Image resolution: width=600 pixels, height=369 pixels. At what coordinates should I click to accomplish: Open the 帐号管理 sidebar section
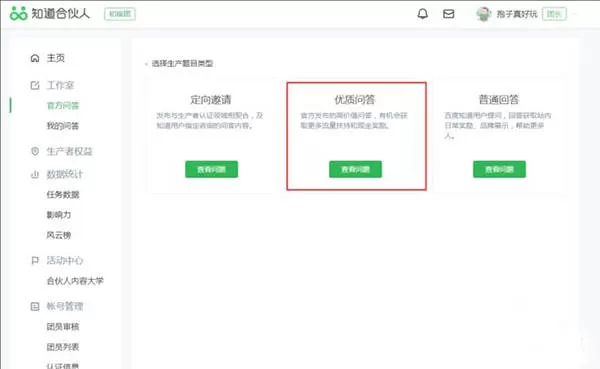pyautogui.click(x=65, y=306)
